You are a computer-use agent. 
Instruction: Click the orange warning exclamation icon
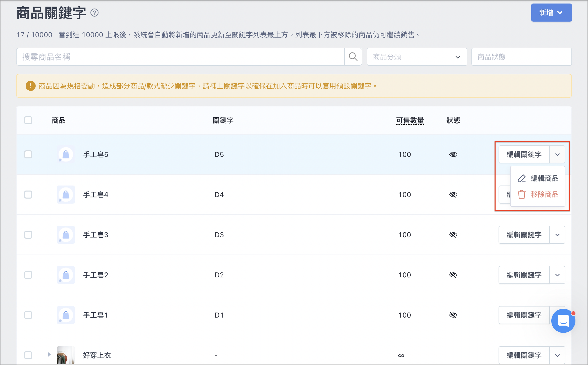pos(31,86)
